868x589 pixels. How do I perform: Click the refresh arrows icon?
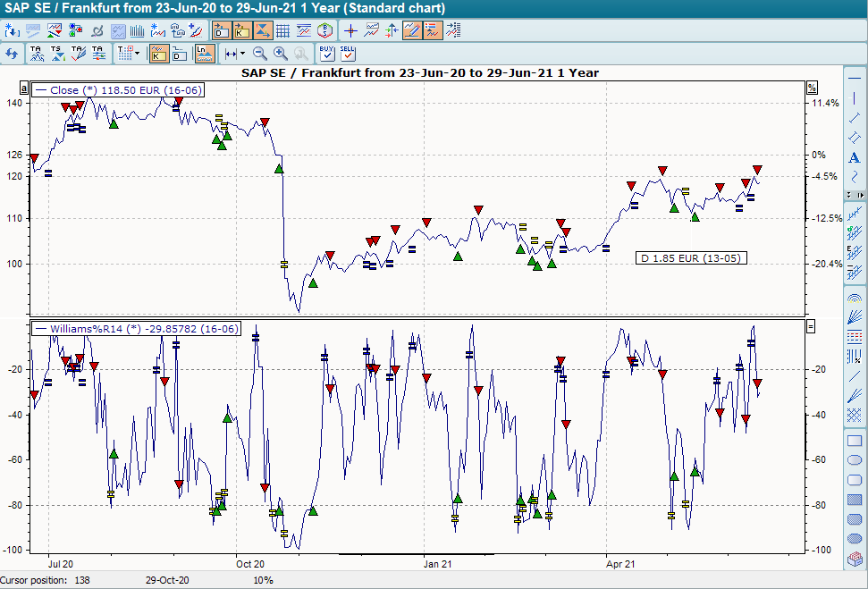click(13, 54)
